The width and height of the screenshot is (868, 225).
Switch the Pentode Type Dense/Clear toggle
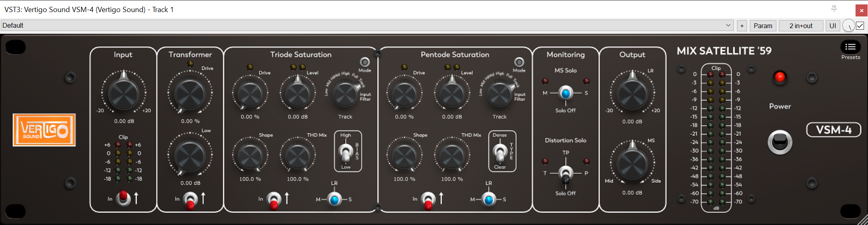[500, 153]
